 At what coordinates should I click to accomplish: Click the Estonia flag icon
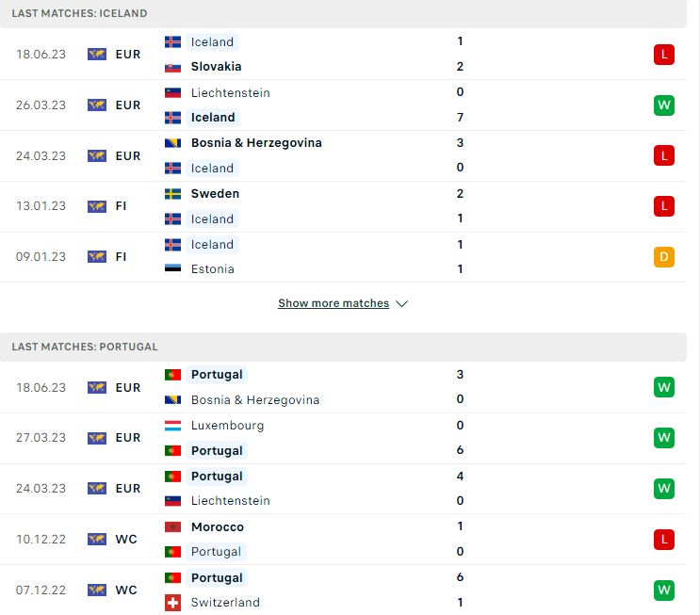172,268
